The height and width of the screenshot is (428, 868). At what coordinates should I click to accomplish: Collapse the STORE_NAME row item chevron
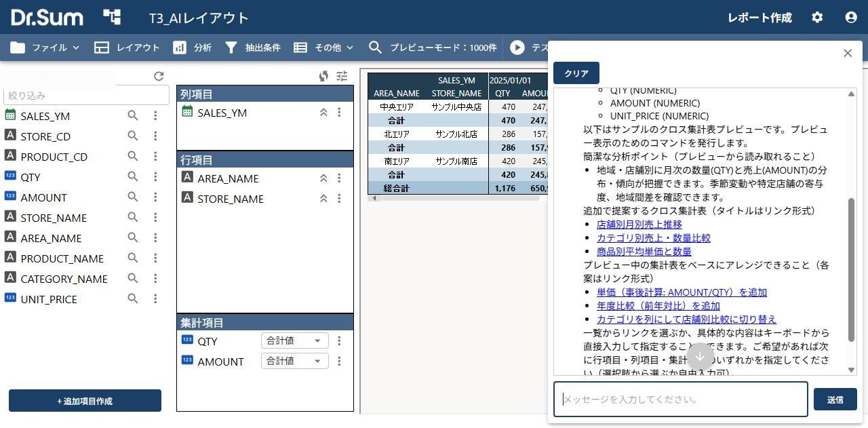323,199
